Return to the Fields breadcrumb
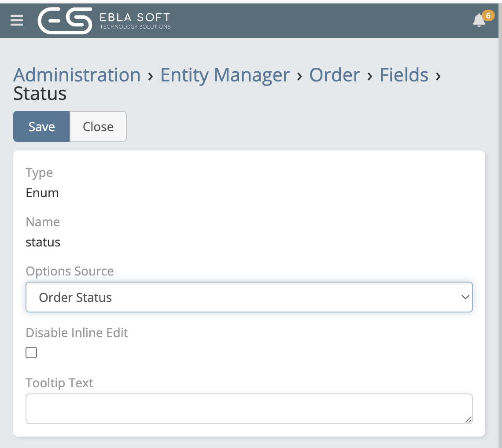This screenshot has width=502, height=448. [x=404, y=75]
